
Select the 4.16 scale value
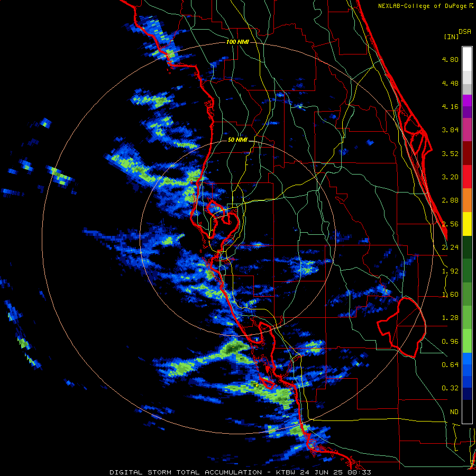tap(450, 106)
